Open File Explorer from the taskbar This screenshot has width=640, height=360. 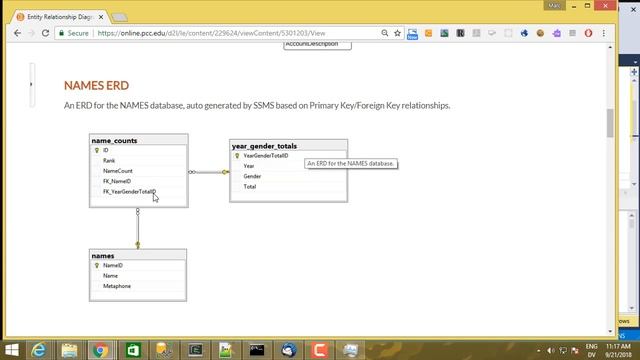point(69,350)
